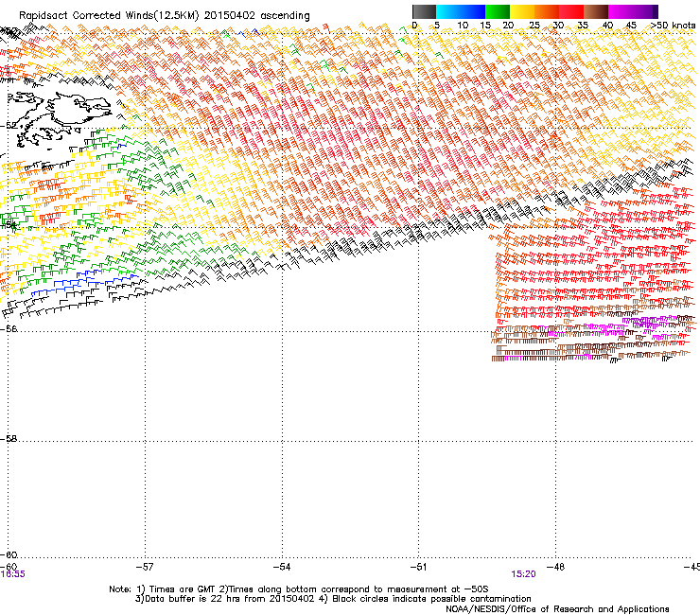
Task: Click the Falkland Islands coastline outline
Action: click(58, 118)
